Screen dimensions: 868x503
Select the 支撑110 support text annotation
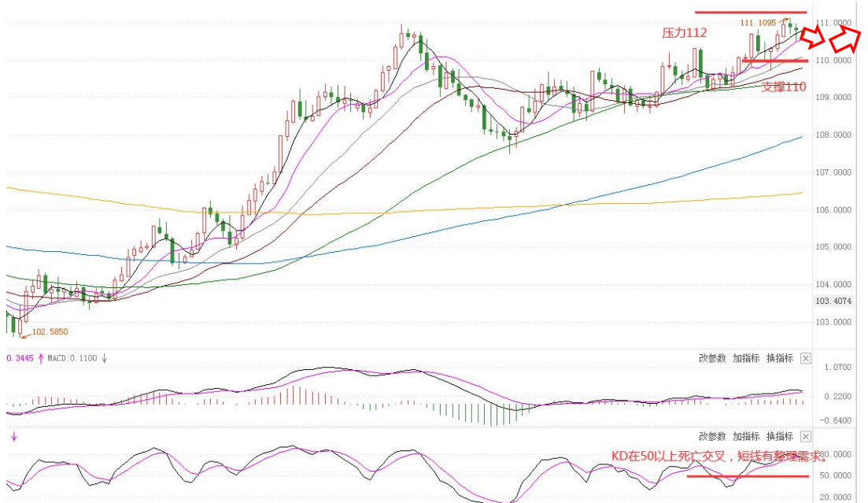click(x=783, y=87)
